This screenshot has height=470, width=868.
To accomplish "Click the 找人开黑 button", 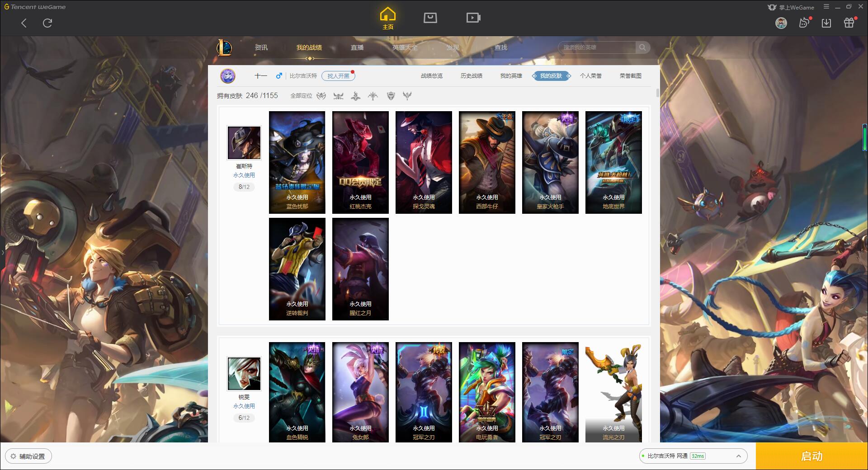I will [338, 76].
